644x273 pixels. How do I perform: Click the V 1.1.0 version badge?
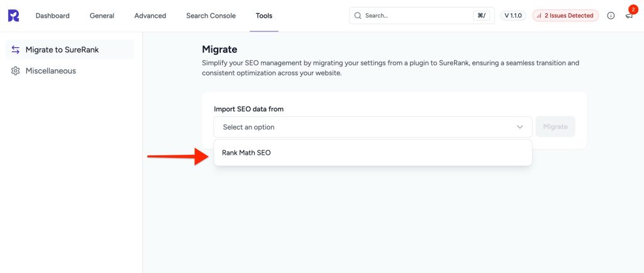(513, 16)
